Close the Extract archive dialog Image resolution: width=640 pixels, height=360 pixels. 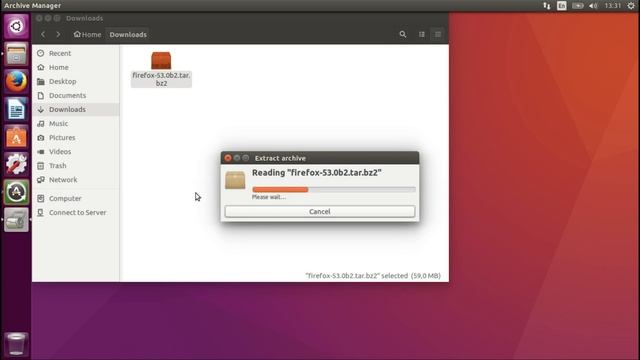(228, 158)
